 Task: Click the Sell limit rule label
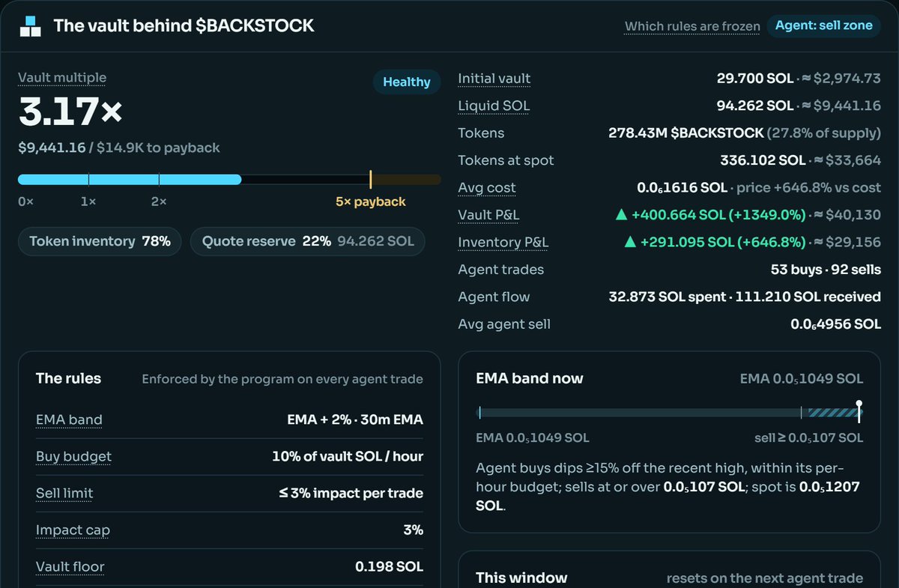(64, 493)
